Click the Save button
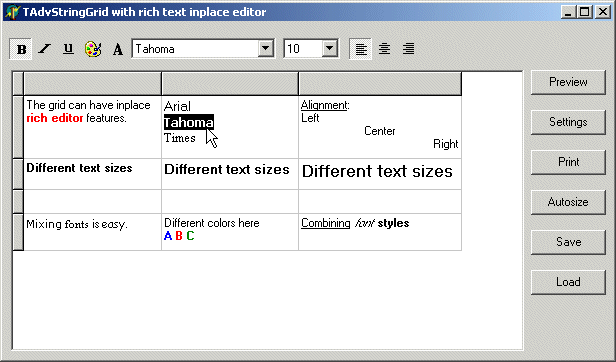This screenshot has width=616, height=362. coord(568,242)
